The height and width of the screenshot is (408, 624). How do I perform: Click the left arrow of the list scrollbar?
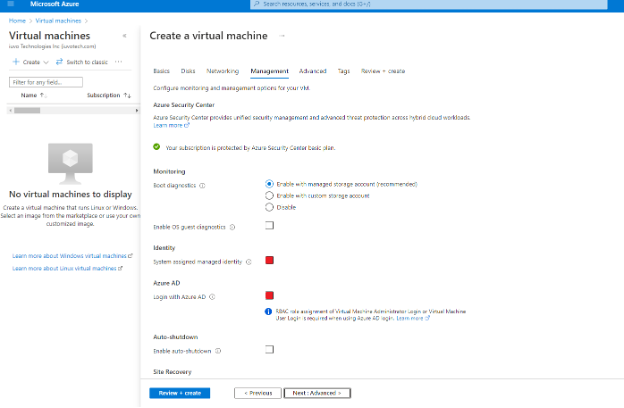point(10,110)
